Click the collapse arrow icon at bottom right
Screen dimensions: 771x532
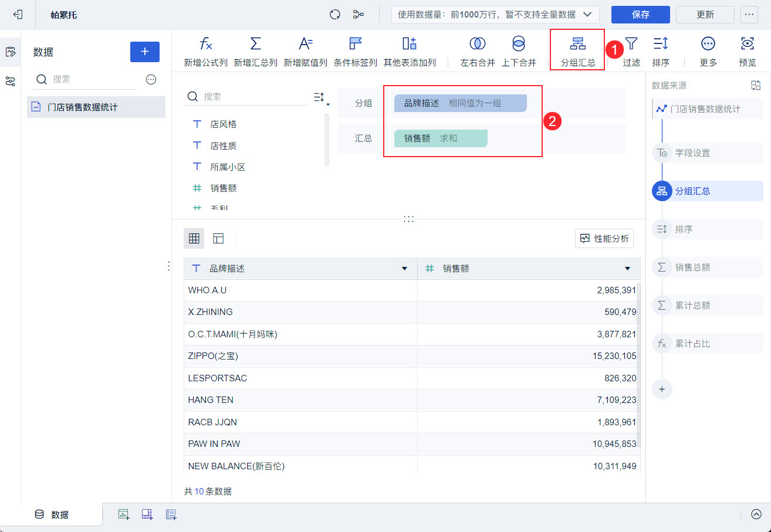click(x=756, y=514)
